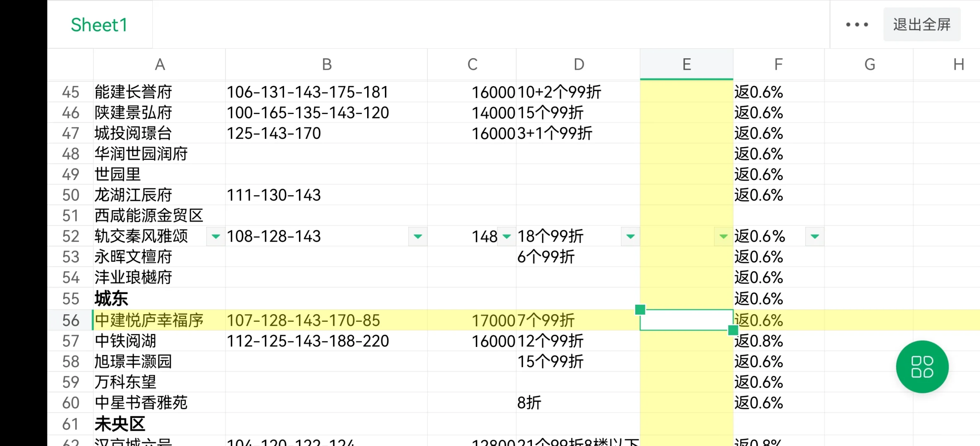Click cell 6个99折
Screen dimensions: 980x446
[x=578, y=257]
